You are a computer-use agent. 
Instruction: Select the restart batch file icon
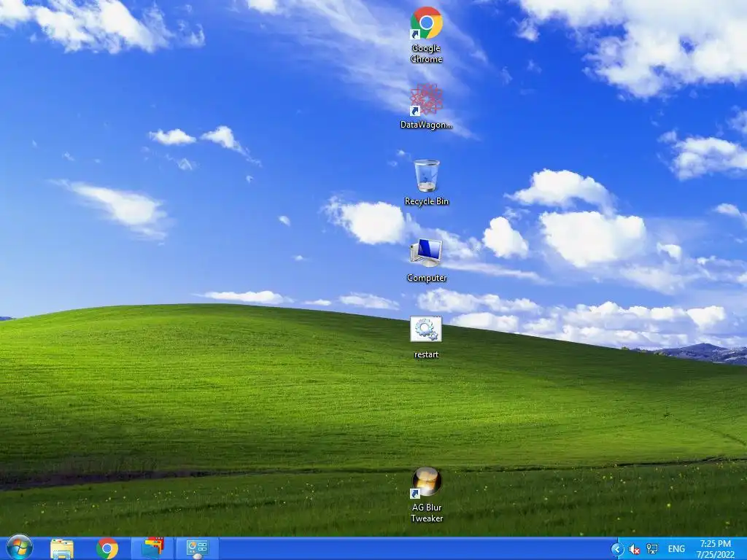[426, 337]
